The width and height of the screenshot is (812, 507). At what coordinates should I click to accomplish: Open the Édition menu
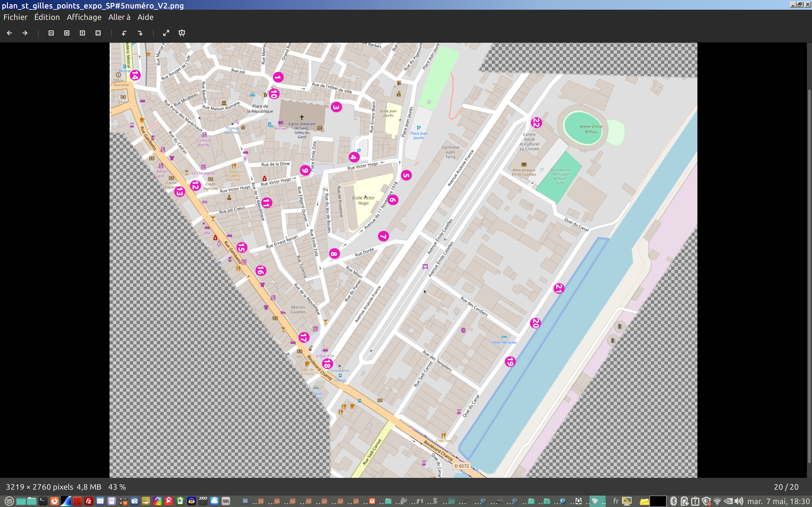(x=47, y=17)
